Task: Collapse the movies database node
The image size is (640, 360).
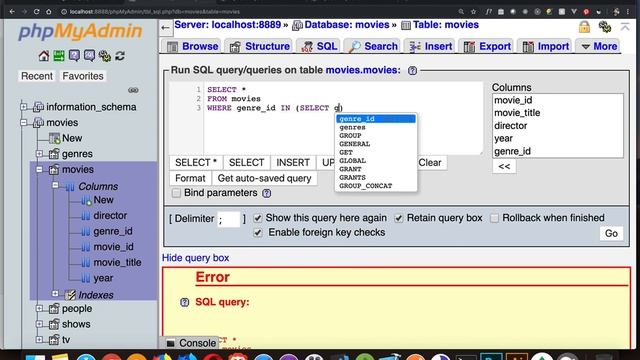Action: [x=24, y=122]
